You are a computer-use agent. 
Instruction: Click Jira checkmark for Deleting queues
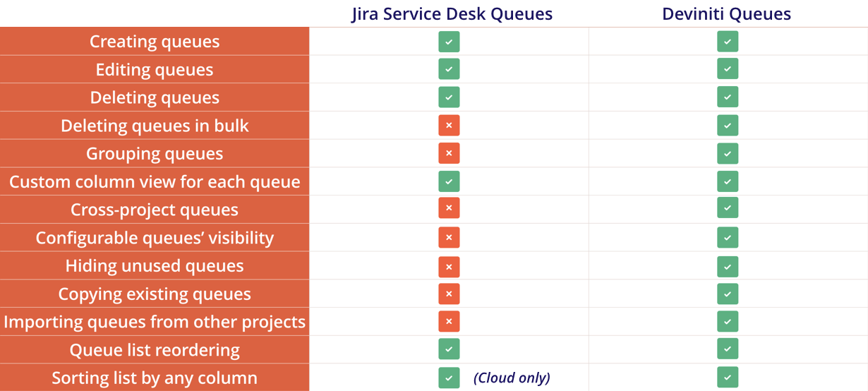coord(449,97)
